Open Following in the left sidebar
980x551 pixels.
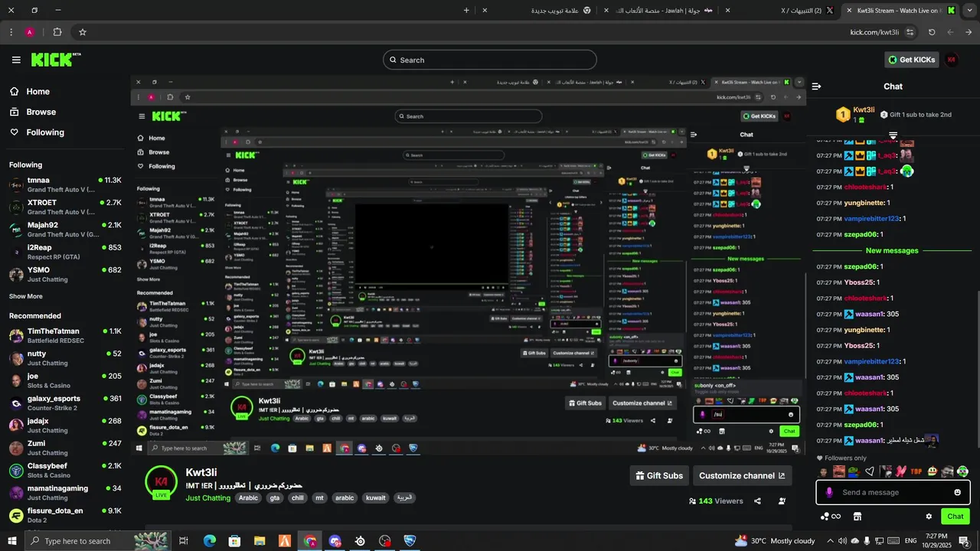point(37,132)
